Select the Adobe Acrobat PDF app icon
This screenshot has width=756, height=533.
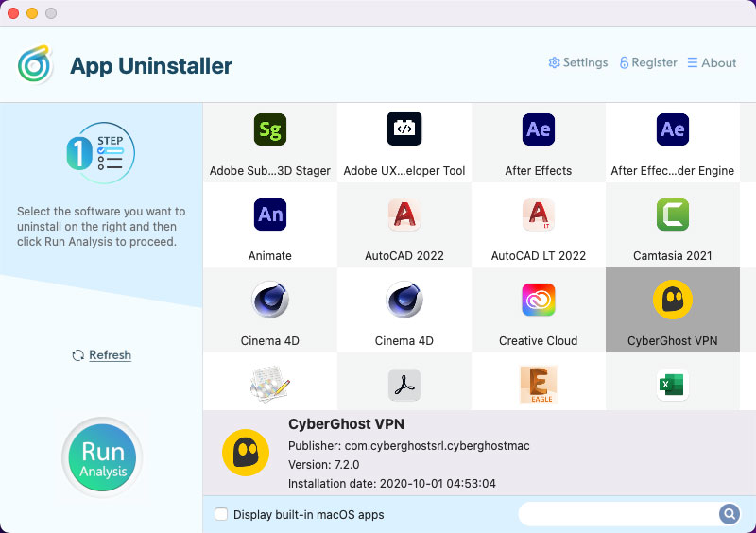(x=404, y=385)
